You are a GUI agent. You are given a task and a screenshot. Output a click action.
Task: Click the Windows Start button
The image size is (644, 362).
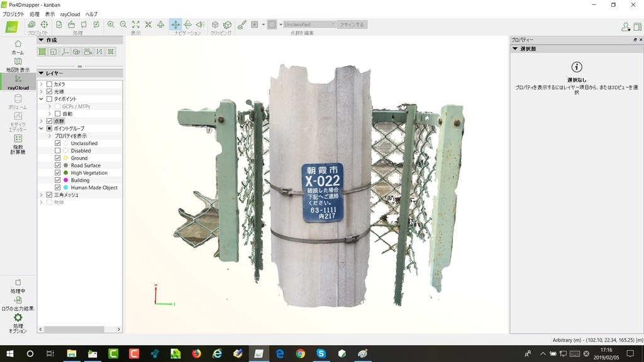click(x=10, y=353)
